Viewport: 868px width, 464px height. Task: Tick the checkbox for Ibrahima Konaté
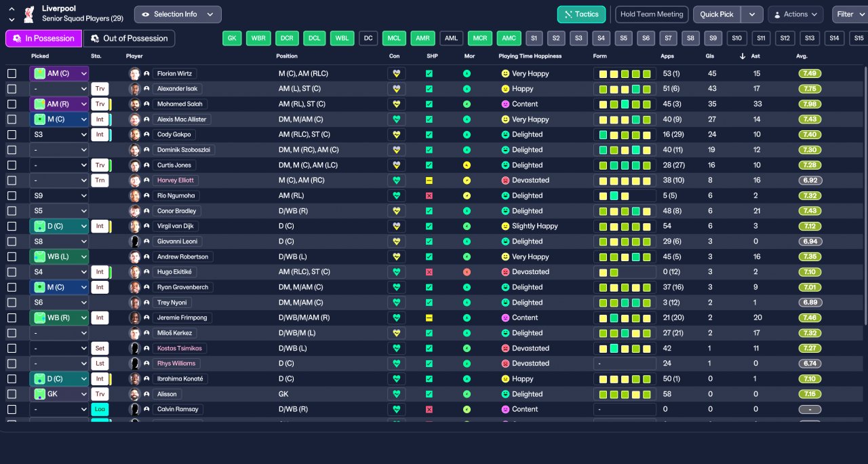(12, 379)
